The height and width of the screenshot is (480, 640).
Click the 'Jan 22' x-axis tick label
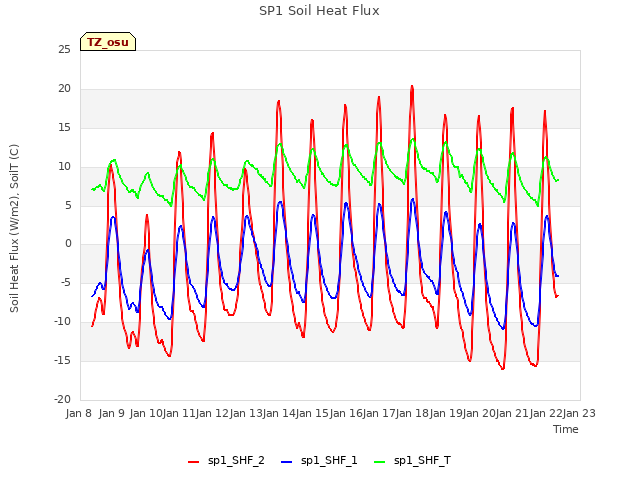click(546, 413)
